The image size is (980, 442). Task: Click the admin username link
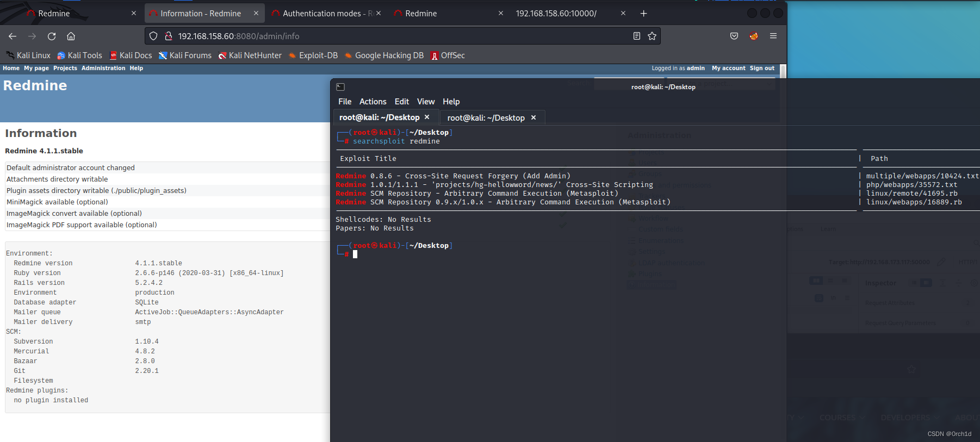[696, 68]
